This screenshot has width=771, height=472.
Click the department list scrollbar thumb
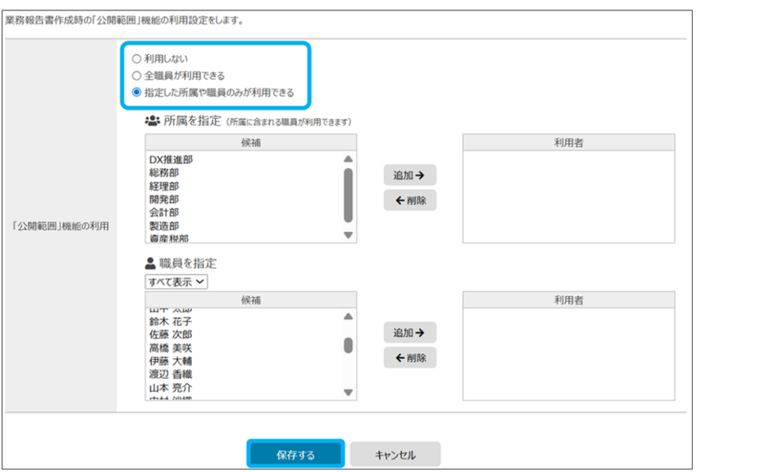point(348,195)
